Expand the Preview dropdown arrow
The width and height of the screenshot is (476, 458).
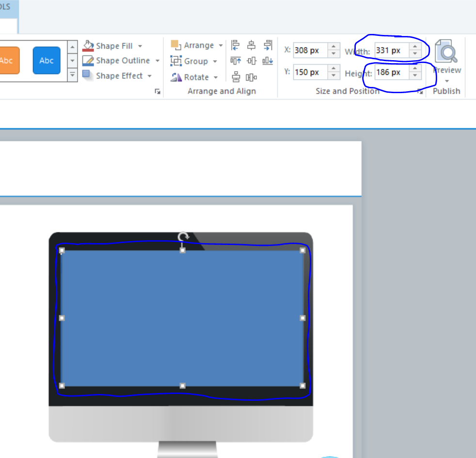447,81
